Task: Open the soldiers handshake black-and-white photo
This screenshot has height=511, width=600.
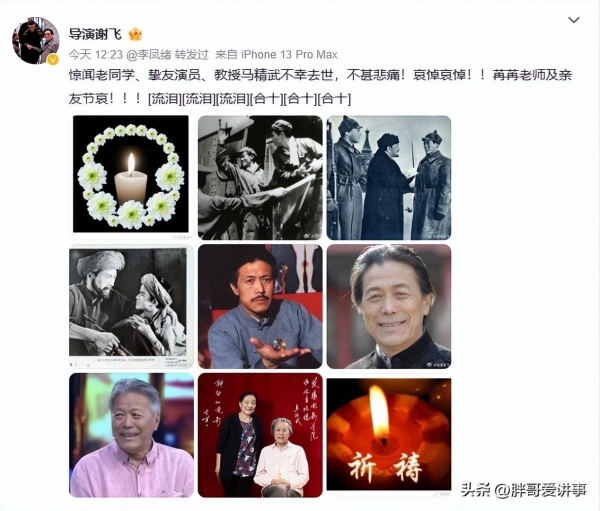Action: [x=389, y=178]
